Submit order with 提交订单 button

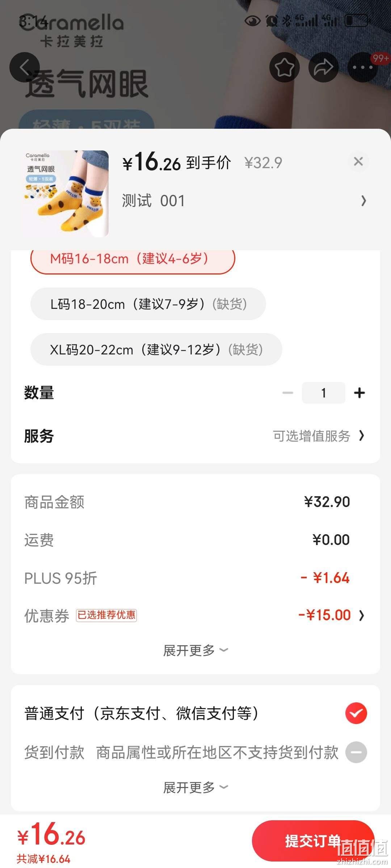point(313,841)
